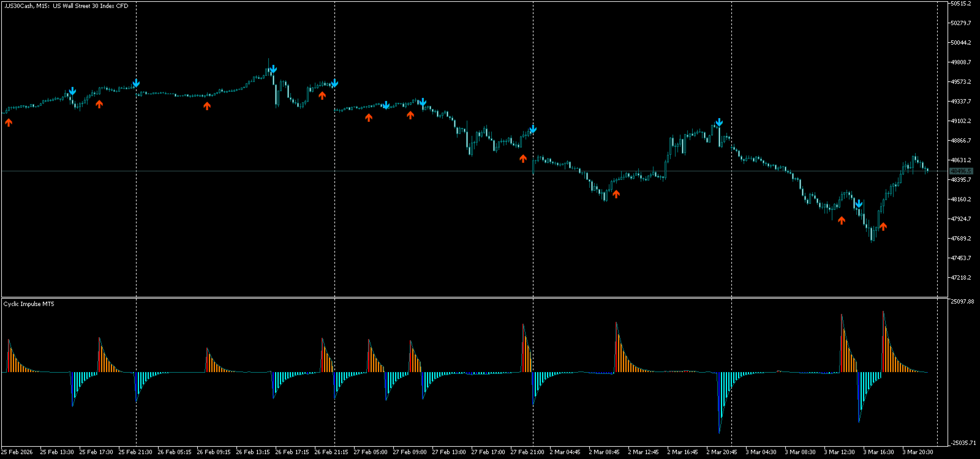Click the red up arrow near 25 Feb 17:30
Image resolution: width=980 pixels, height=459 pixels.
point(99,104)
